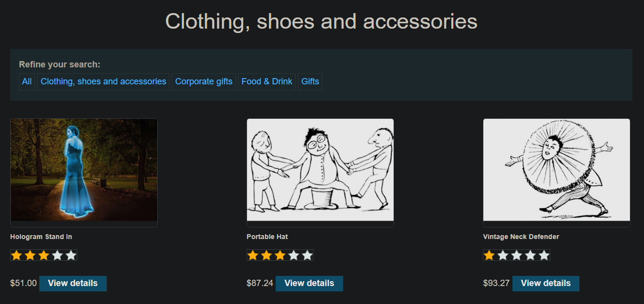The image size is (644, 304).
Task: Give Vintage Neck Defender five stars
Action: point(544,255)
